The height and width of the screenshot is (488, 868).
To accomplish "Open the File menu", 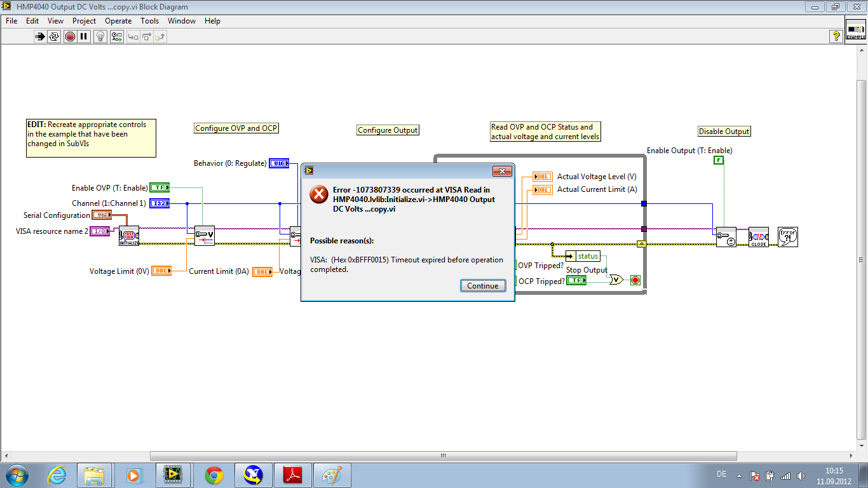I will pyautogui.click(x=11, y=21).
